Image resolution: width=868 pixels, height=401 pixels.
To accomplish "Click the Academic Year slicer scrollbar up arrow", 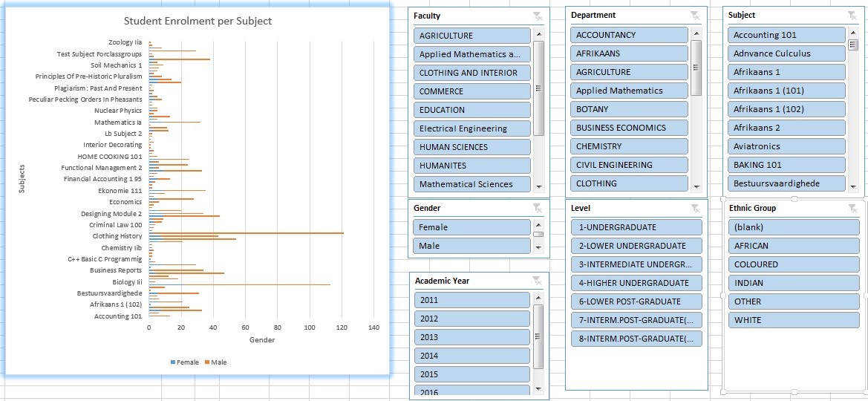I will [539, 299].
